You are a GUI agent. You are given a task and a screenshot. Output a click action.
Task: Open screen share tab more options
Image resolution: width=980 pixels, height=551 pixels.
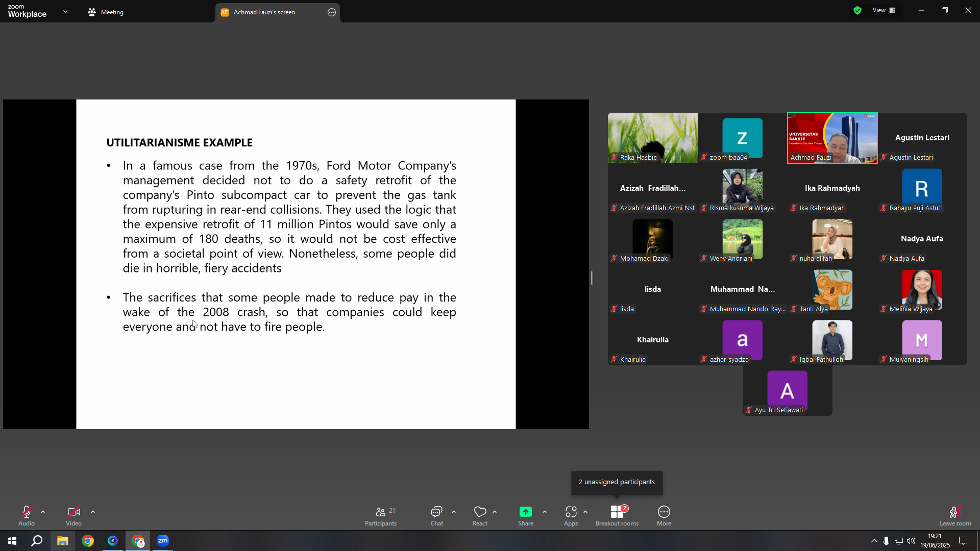(x=332, y=12)
